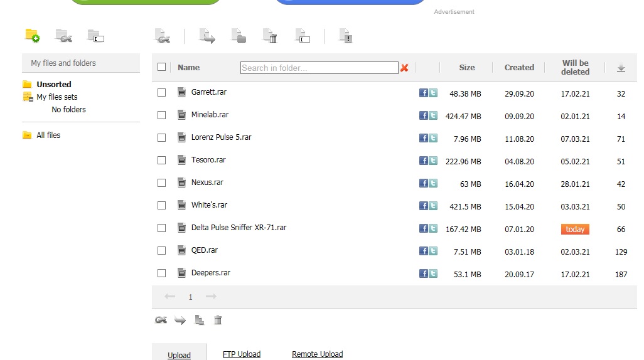Switch to the FTP Upload tab
644x360 pixels.
[242, 354]
